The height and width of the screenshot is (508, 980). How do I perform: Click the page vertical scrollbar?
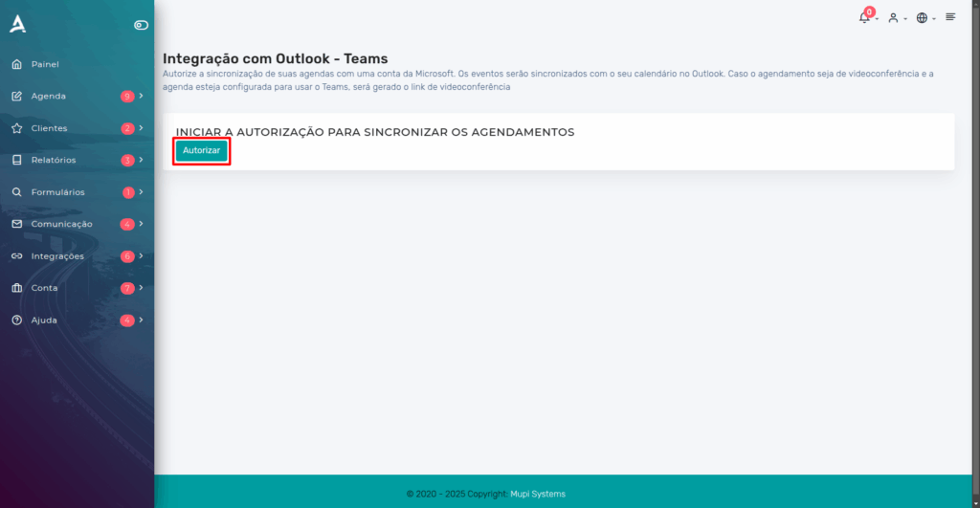tap(975, 254)
